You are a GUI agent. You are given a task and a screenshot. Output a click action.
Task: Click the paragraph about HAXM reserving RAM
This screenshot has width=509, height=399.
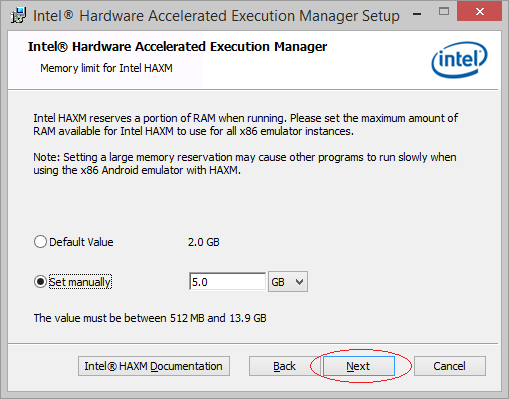[246, 124]
